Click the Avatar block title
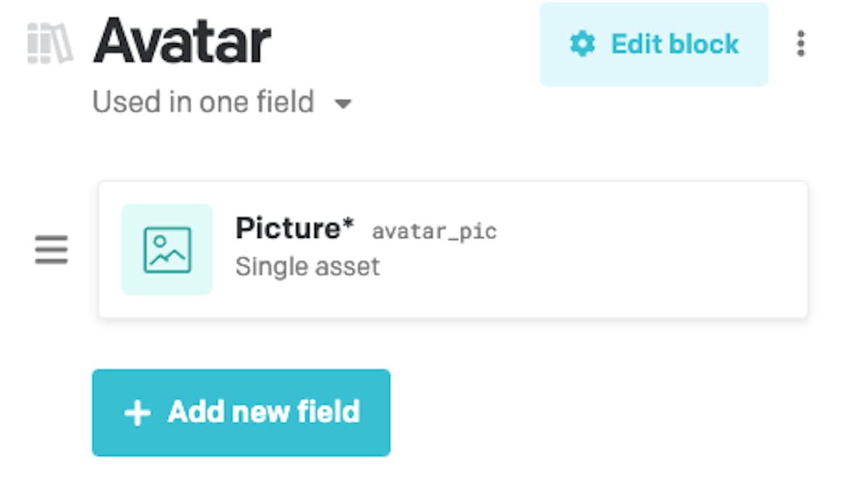The image size is (868, 477). pos(182,42)
